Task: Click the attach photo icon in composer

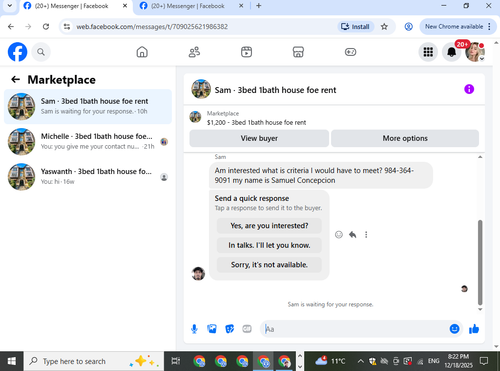Action: (x=212, y=329)
